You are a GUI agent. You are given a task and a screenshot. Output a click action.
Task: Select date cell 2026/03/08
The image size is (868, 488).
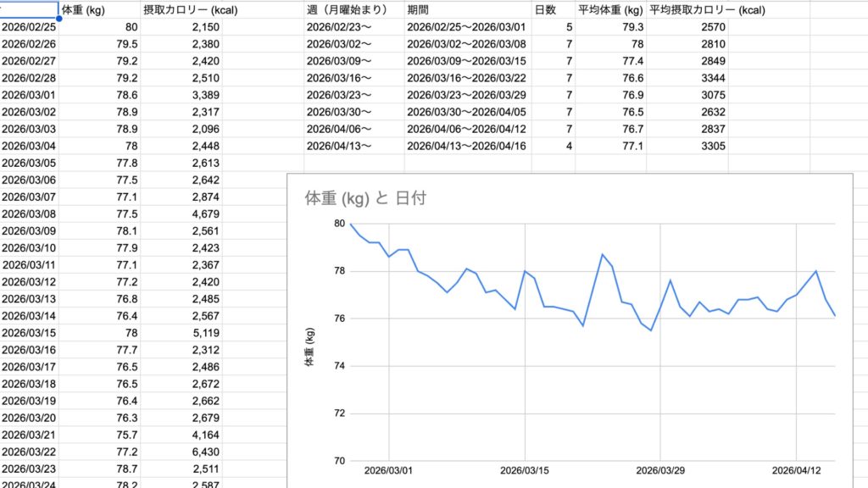[x=29, y=214]
